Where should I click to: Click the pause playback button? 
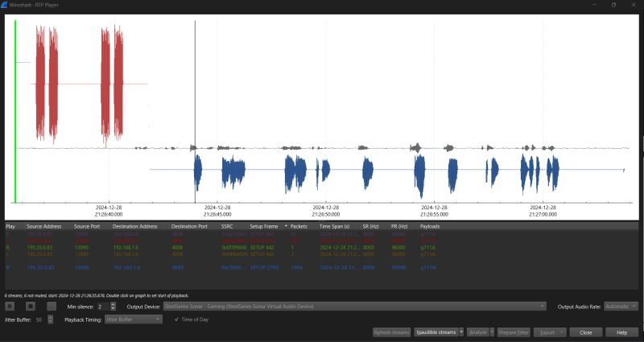coord(10,307)
